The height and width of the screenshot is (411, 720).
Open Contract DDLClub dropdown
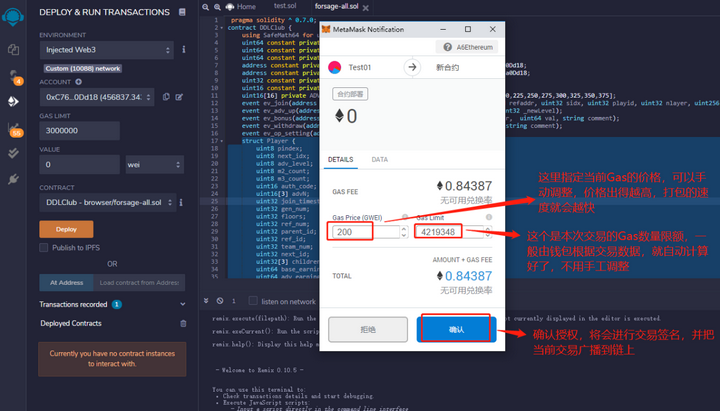pos(108,203)
